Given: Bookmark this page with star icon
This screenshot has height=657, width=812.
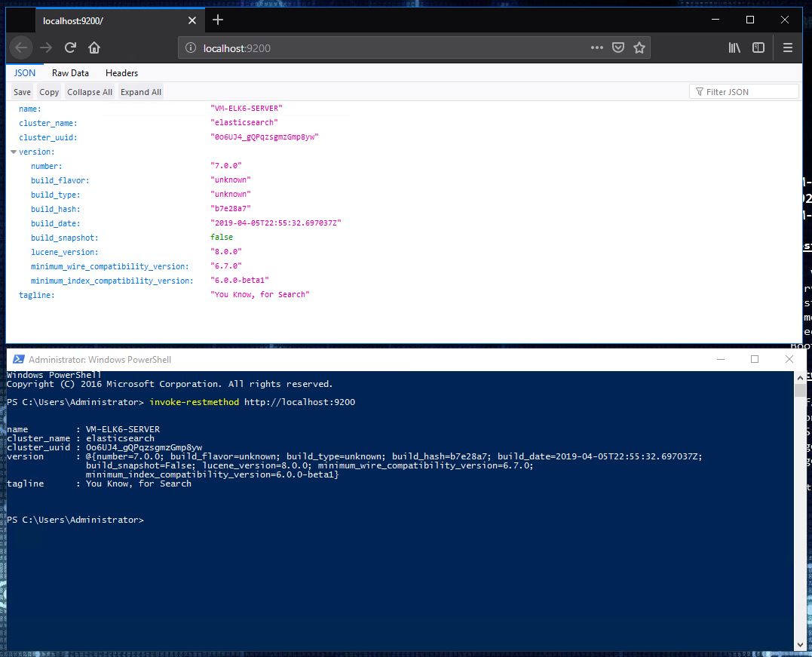Looking at the screenshot, I should 639,48.
